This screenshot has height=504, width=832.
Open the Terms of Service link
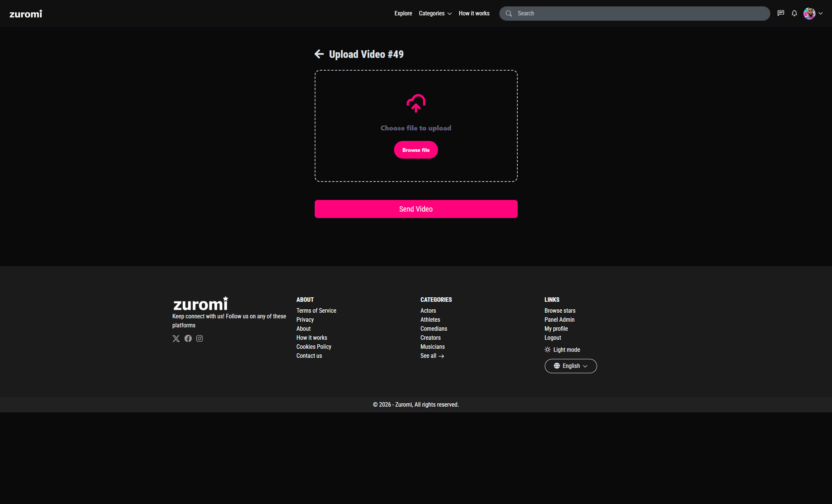[316, 311]
